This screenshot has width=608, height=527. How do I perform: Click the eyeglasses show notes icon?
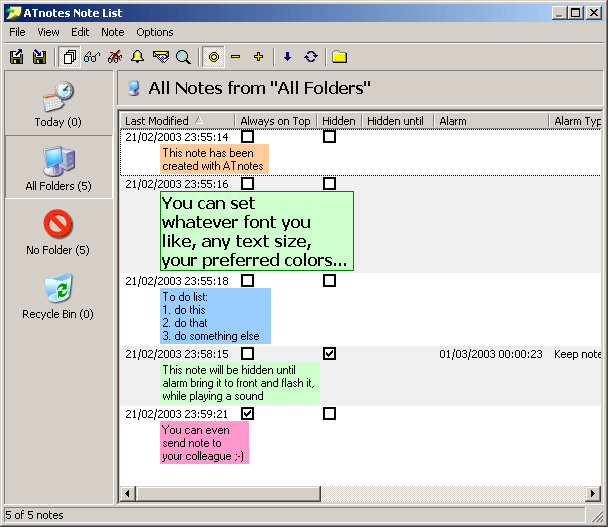pos(92,57)
